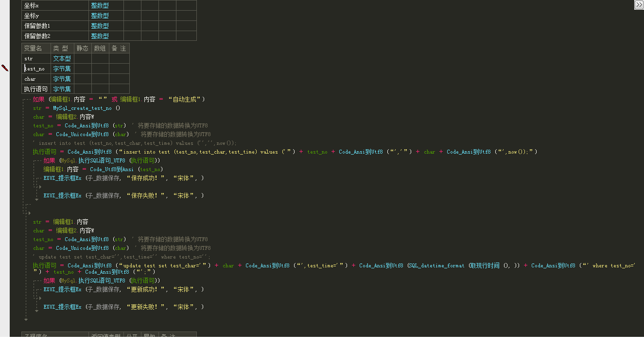
Task: Click the “保存成功！” string in the code
Action: tap(146, 178)
